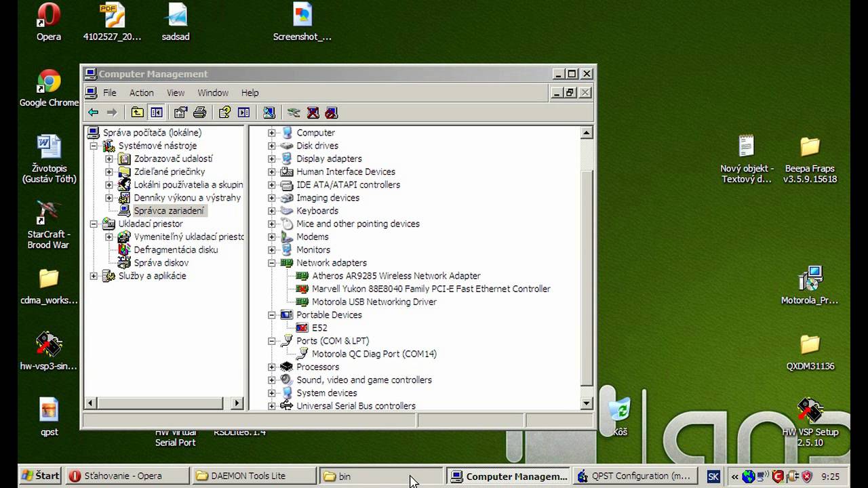Image resolution: width=868 pixels, height=488 pixels.
Task: Select the StarCraft Brood War desktop icon
Action: click(x=48, y=225)
